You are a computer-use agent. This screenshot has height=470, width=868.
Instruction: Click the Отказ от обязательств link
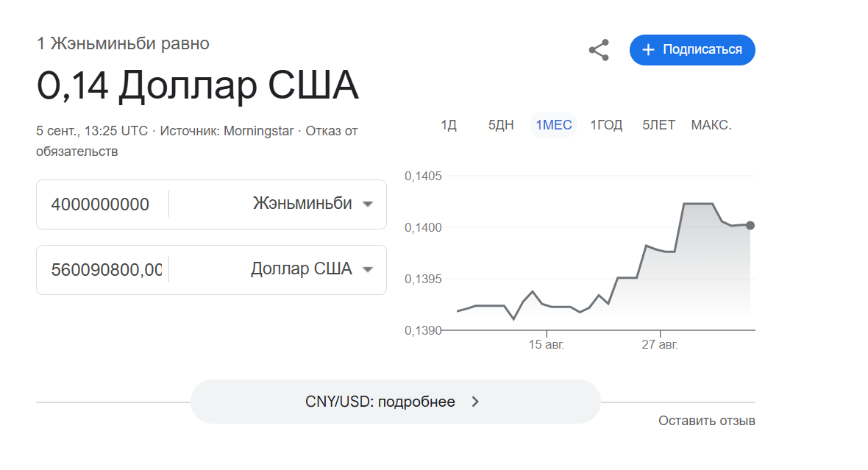[x=331, y=132]
